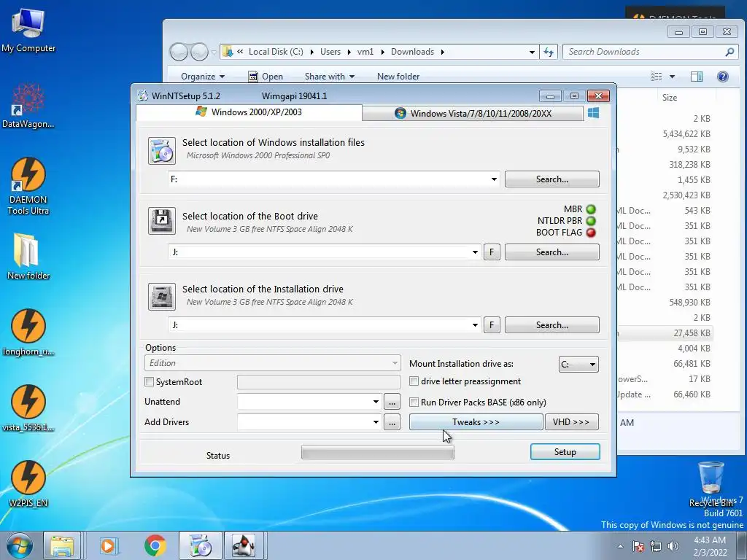Click the SystemRoot text field
Image resolution: width=747 pixels, height=560 pixels.
(x=318, y=382)
